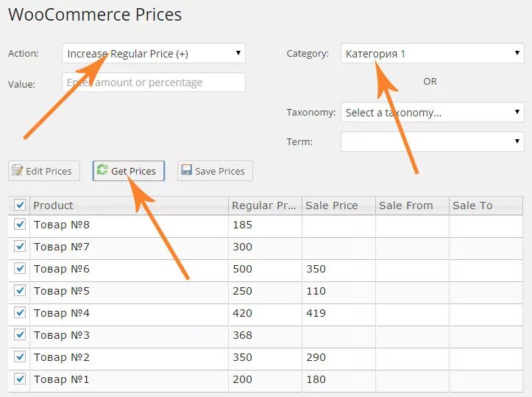Screen dimensions: 532x397
Task: Uncheck the Товар №3 checkbox
Action: tap(20, 334)
